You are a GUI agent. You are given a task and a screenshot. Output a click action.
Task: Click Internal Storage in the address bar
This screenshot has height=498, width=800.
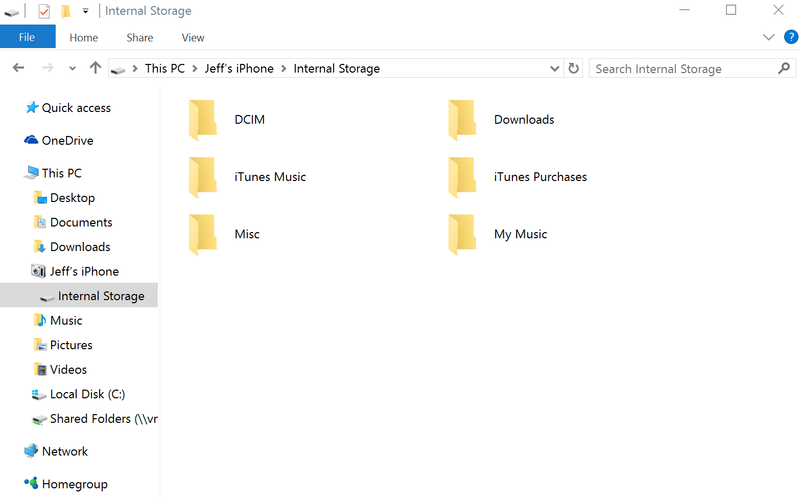click(337, 68)
